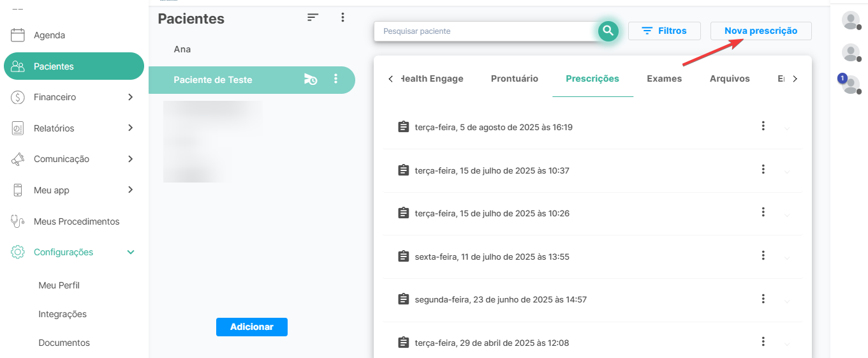The image size is (868, 358).
Task: Collapse the Configurações section
Action: coord(131,252)
